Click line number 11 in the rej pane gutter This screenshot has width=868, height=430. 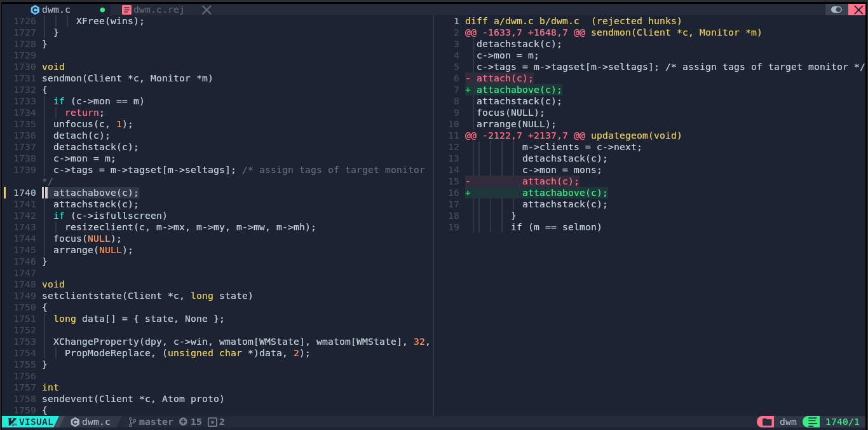pos(453,135)
